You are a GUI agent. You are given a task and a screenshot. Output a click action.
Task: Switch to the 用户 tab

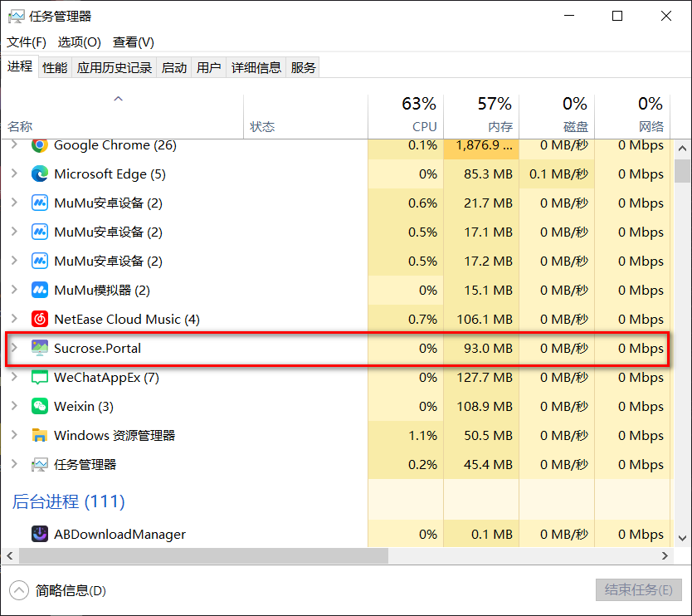click(209, 67)
